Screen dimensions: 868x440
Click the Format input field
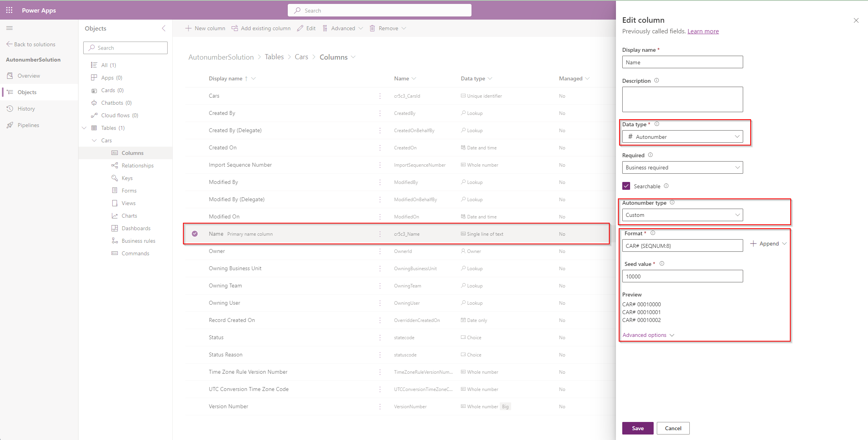tap(682, 245)
